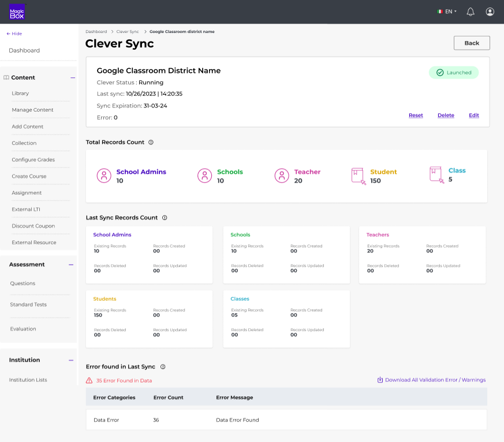The height and width of the screenshot is (442, 504).
Task: Select Create Course in sidebar
Action: 29,176
